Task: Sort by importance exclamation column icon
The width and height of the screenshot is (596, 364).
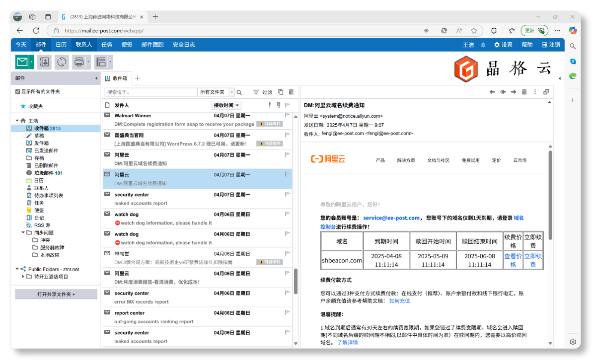Action: pyautogui.click(x=270, y=105)
